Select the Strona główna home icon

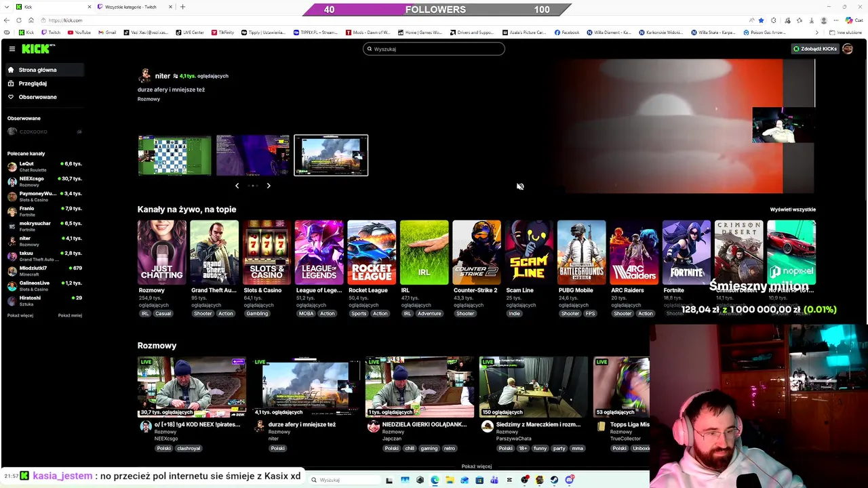11,70
